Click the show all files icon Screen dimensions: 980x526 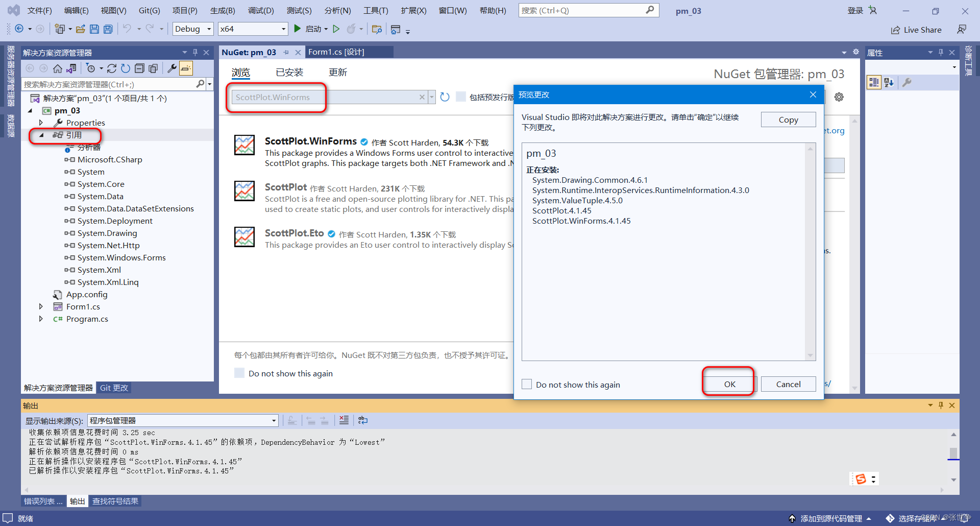coord(153,68)
